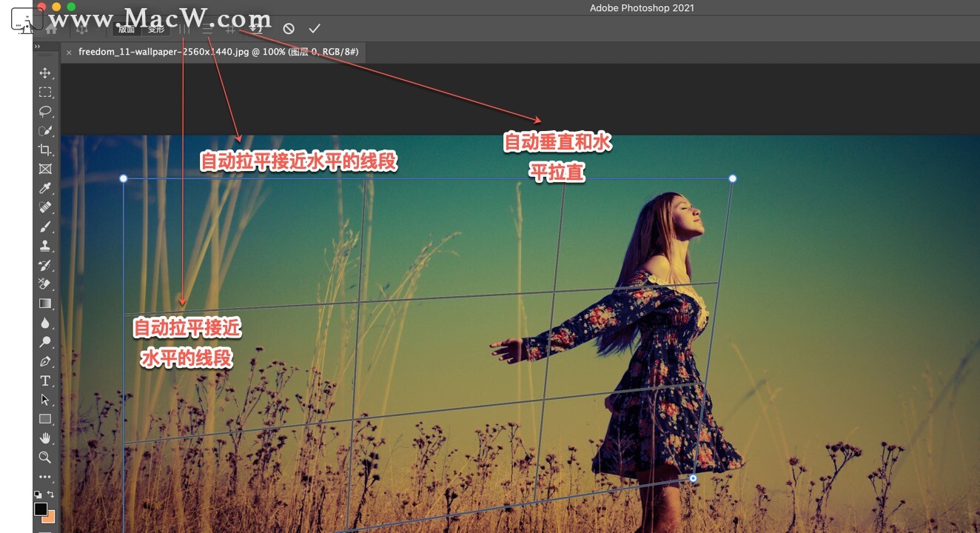Image resolution: width=980 pixels, height=533 pixels.
Task: Select the Hand tool
Action: (x=46, y=438)
